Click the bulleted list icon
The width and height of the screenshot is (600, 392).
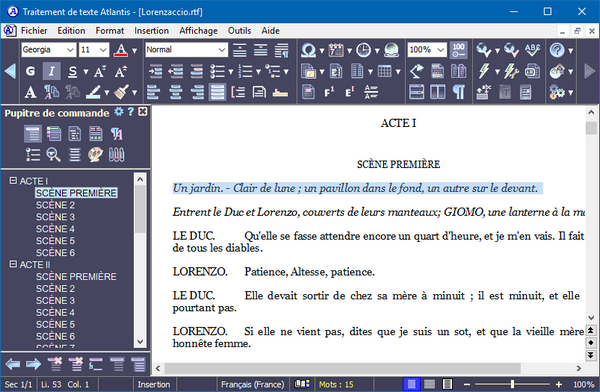tap(217, 71)
